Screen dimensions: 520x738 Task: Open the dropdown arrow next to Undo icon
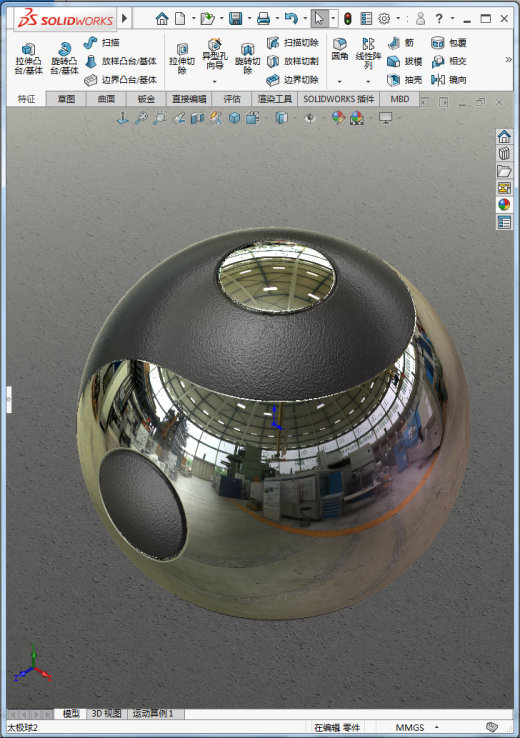[x=305, y=18]
